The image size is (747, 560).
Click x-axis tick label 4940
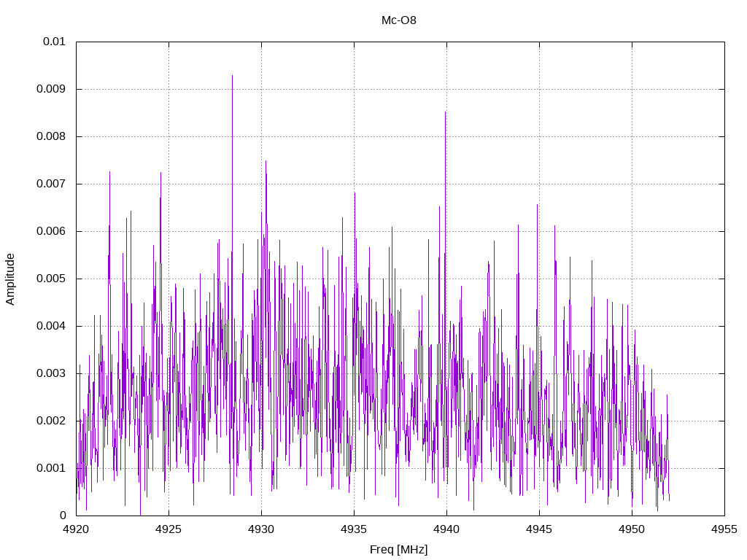447,529
